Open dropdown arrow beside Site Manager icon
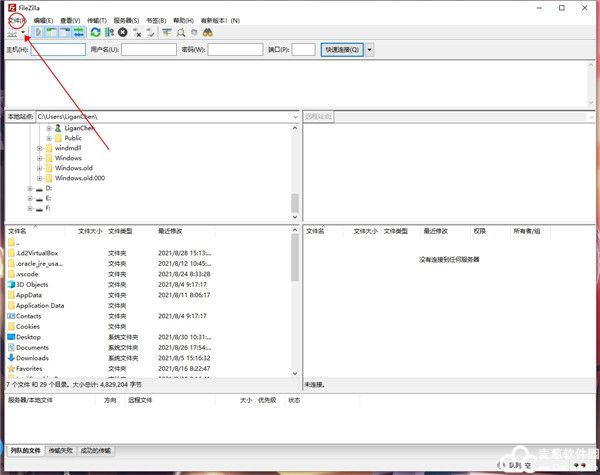 23,32
